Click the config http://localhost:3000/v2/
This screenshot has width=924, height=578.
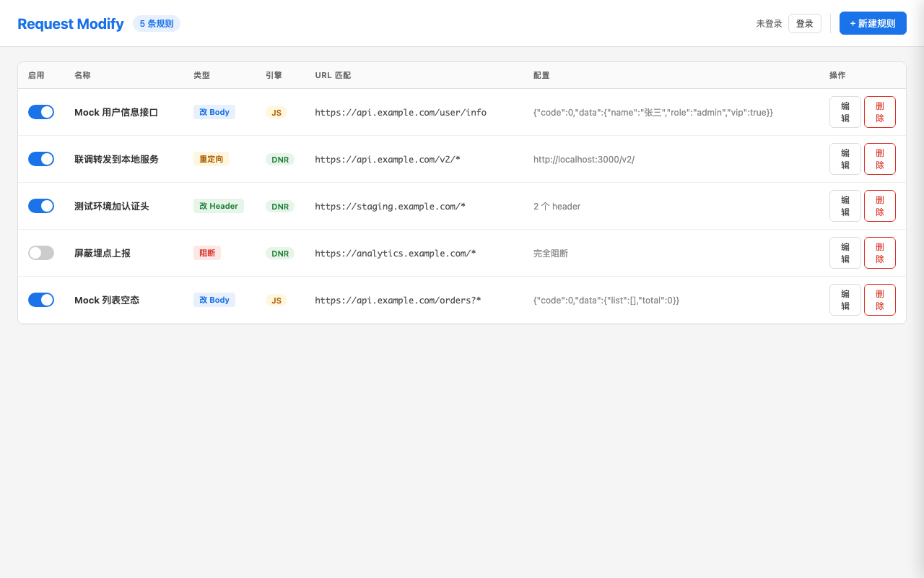(584, 160)
